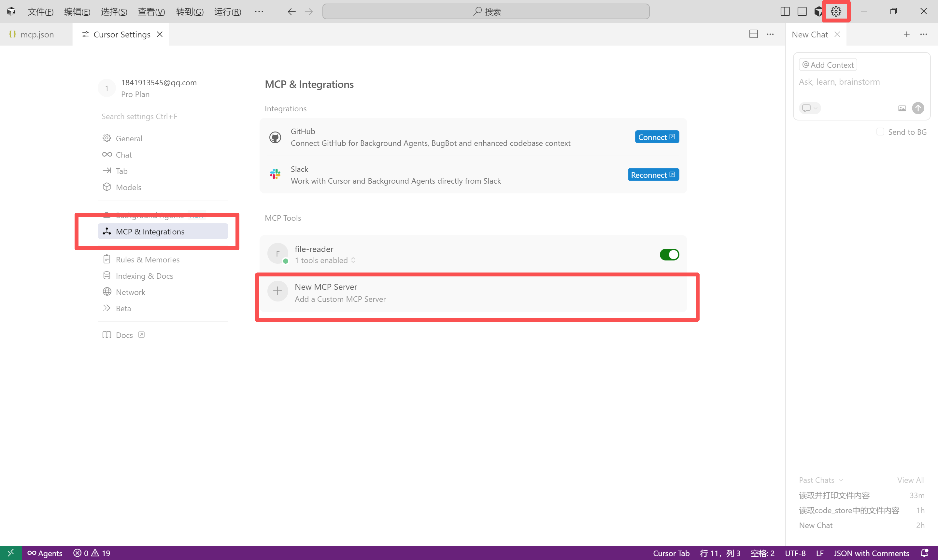Image resolution: width=938 pixels, height=560 pixels.
Task: Click JSON with Comments language mode
Action: [x=871, y=553]
